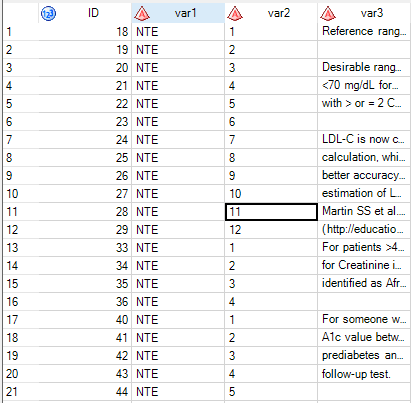Select the var1 column header
Image resolution: width=411 pixels, height=403 pixels.
(x=178, y=13)
